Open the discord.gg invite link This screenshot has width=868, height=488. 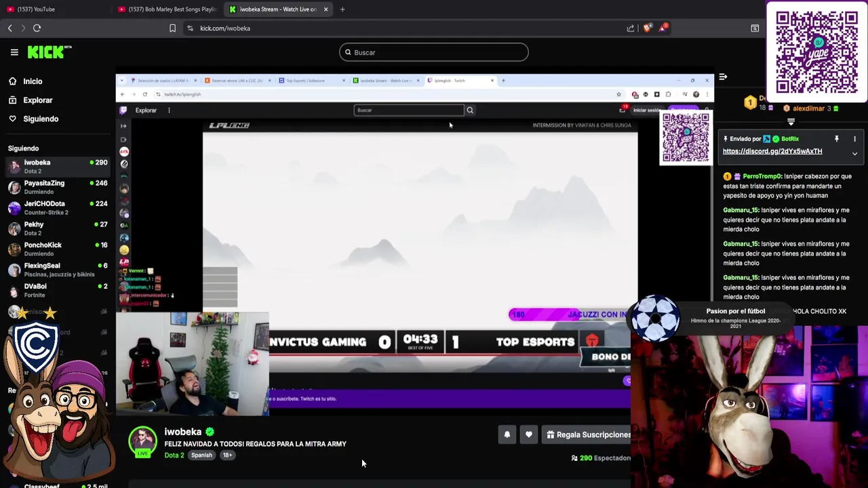[x=772, y=151]
